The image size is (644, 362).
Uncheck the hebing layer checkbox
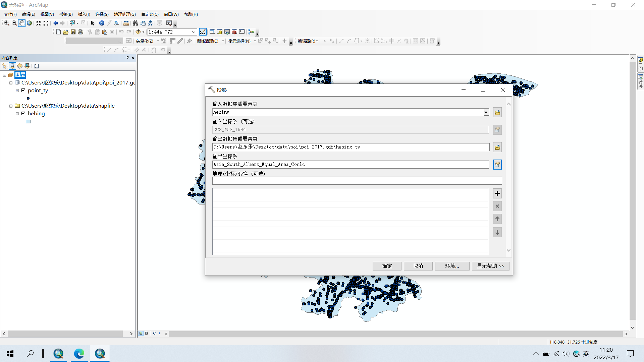tap(23, 114)
